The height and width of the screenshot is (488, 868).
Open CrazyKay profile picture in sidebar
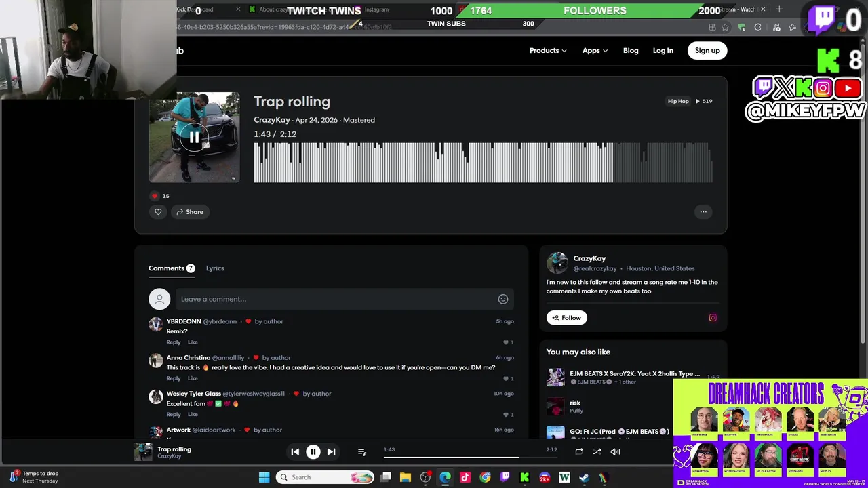557,262
